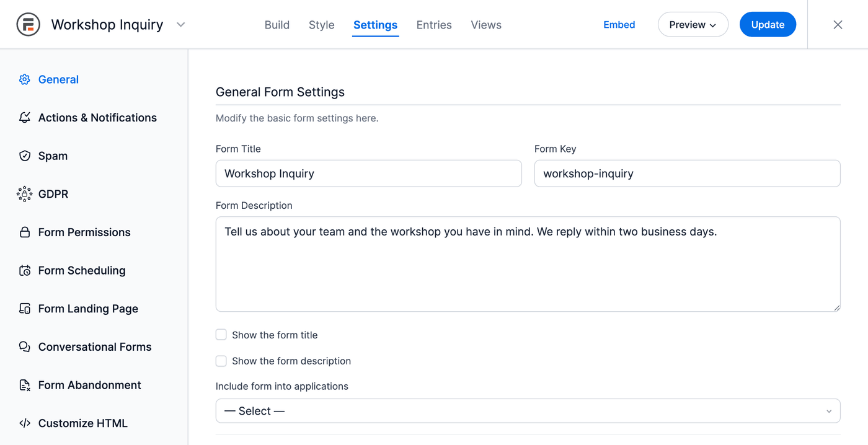The image size is (868, 445).
Task: Click the Workshop Inquiry form name header
Action: [107, 25]
